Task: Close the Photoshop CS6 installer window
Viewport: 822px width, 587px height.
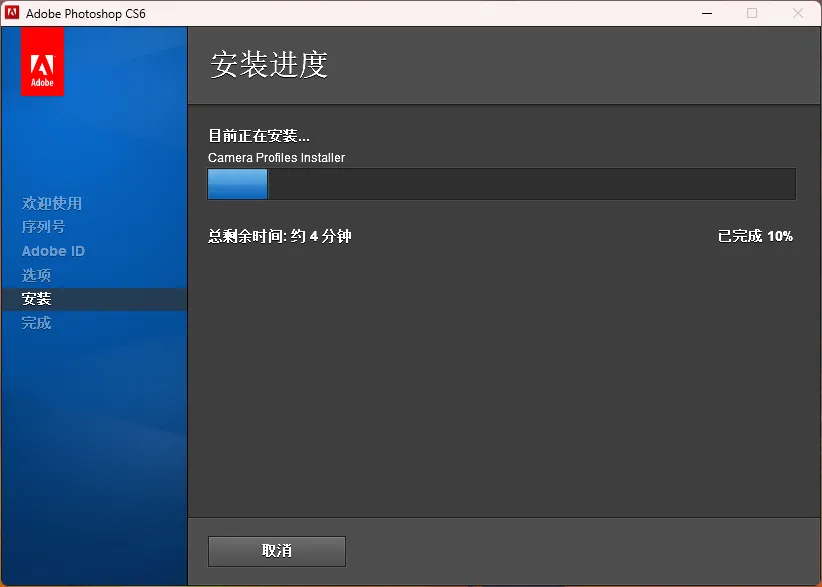Action: (x=798, y=13)
